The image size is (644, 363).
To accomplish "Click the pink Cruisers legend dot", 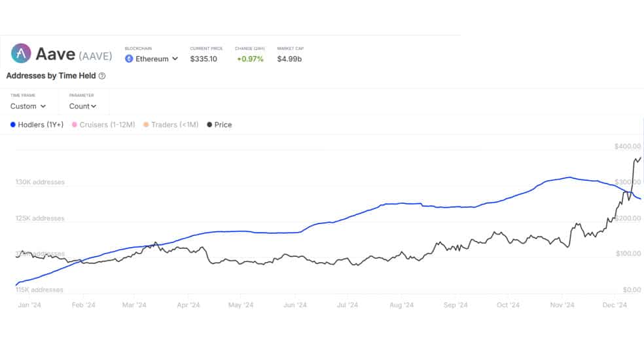I will click(x=75, y=124).
